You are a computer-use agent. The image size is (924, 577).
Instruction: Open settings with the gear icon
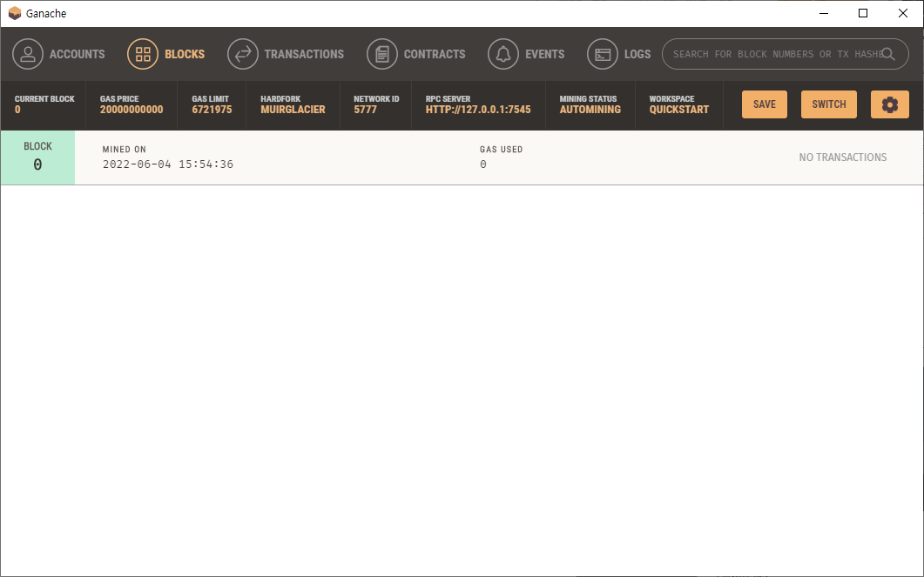click(890, 104)
